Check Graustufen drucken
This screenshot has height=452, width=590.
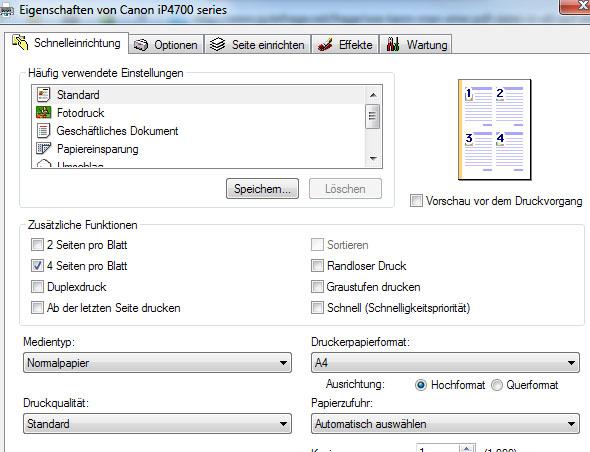point(317,287)
